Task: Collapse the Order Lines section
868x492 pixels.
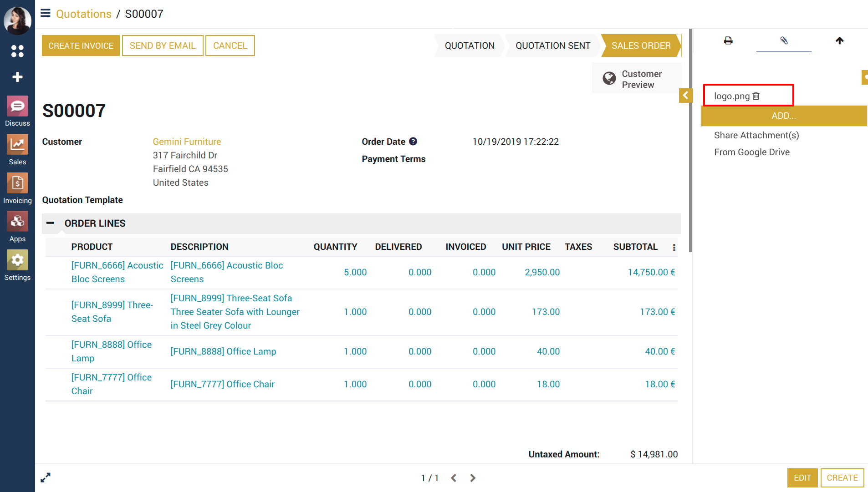Action: coord(51,223)
